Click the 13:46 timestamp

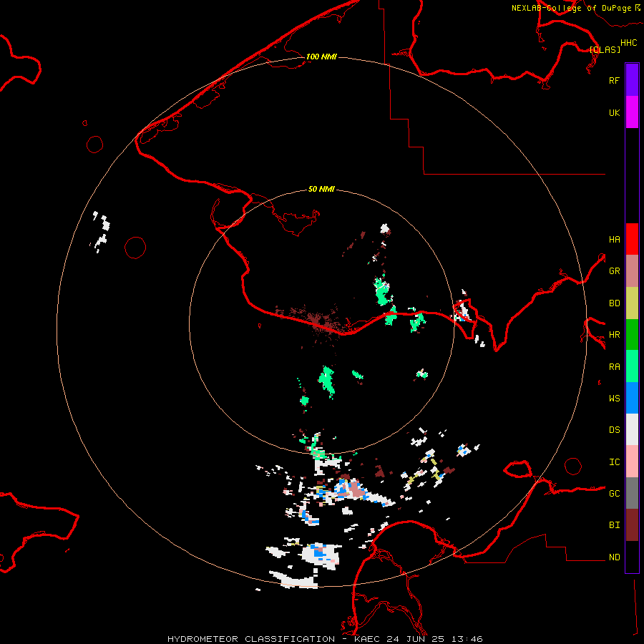tap(468, 639)
